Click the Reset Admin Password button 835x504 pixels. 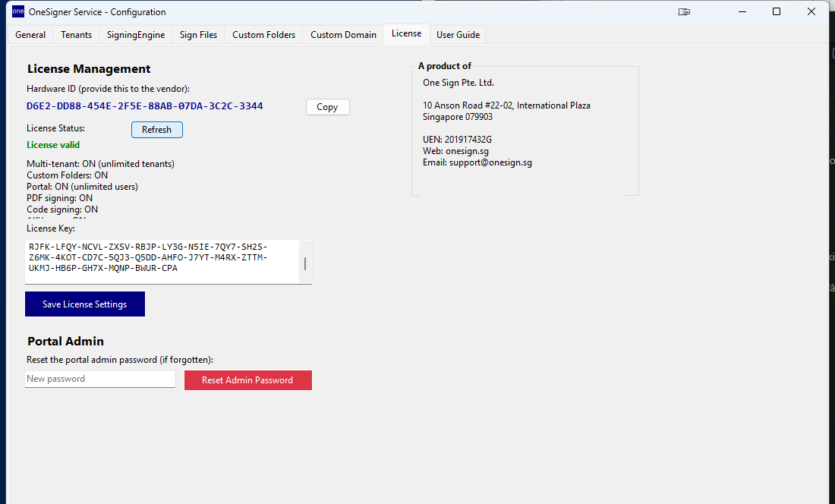pyautogui.click(x=247, y=380)
